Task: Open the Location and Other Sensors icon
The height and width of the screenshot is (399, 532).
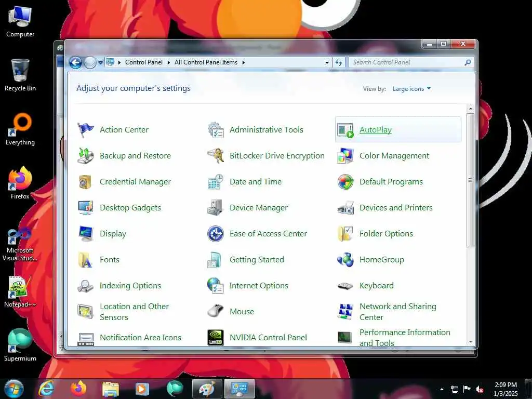Action: 85,312
